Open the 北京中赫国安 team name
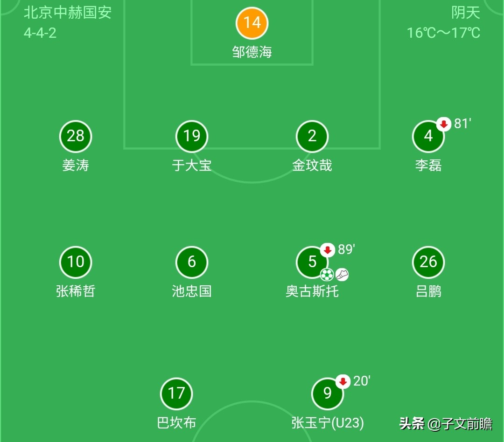Image resolution: width=504 pixels, height=442 pixels. [67, 14]
